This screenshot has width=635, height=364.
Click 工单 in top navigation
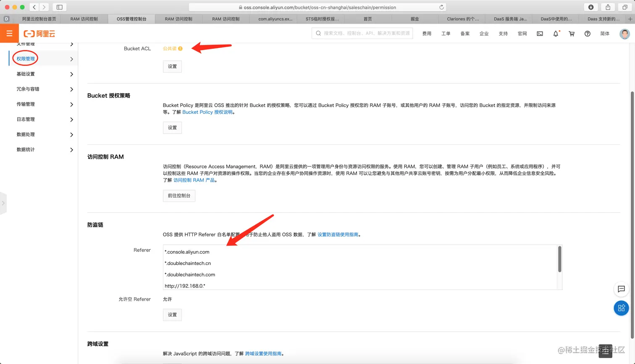(x=446, y=34)
